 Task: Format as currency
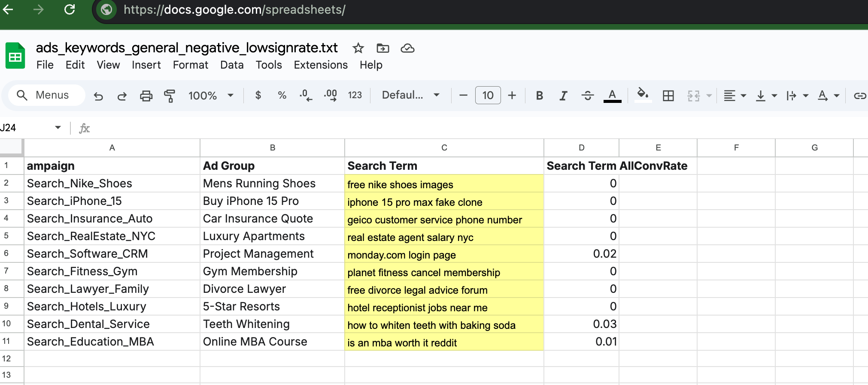[x=258, y=95]
